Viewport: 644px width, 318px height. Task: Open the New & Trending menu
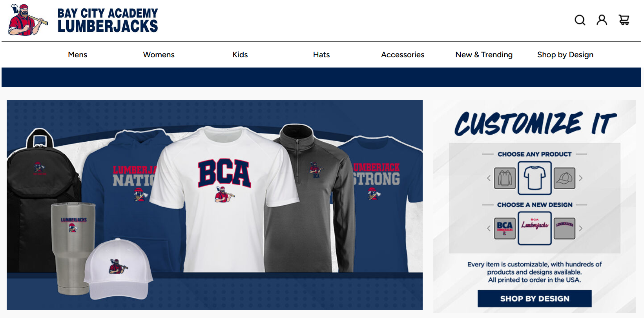tap(484, 55)
